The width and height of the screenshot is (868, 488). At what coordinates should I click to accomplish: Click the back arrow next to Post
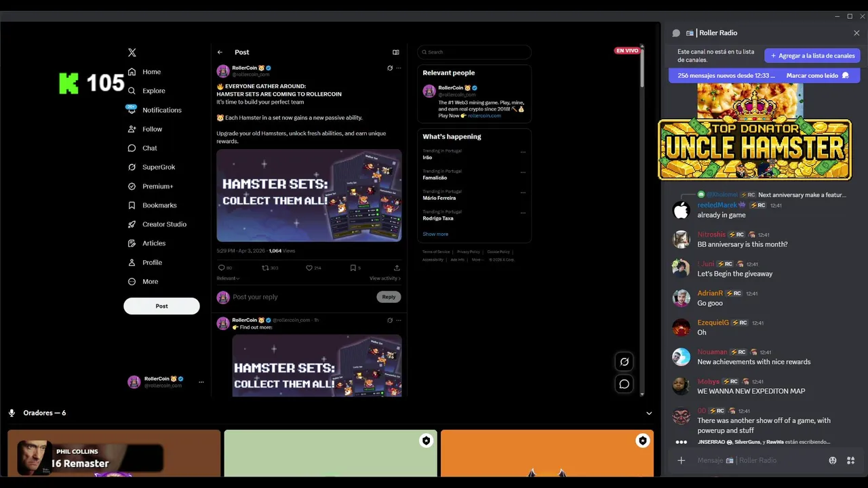220,52
